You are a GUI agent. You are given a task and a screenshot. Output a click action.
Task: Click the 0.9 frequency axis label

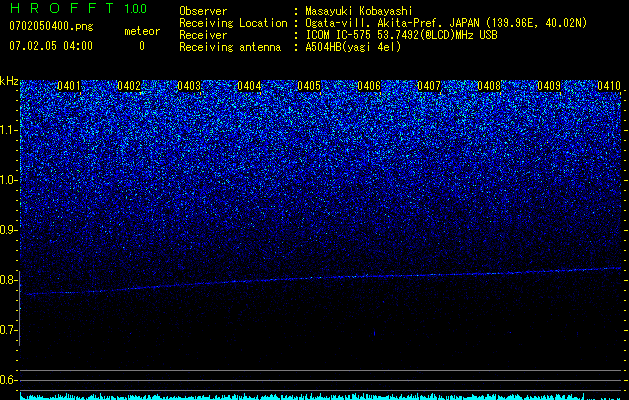[x=8, y=230]
